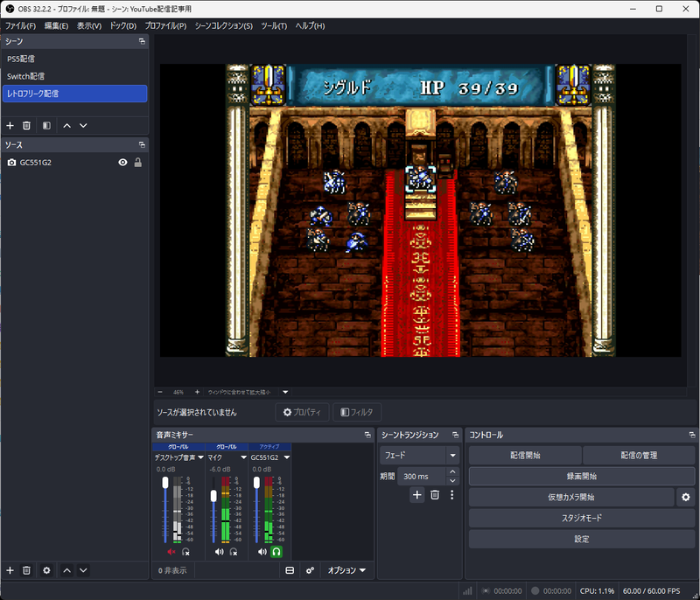Open デスクトップ音声 channel dropdown arrow

point(200,457)
